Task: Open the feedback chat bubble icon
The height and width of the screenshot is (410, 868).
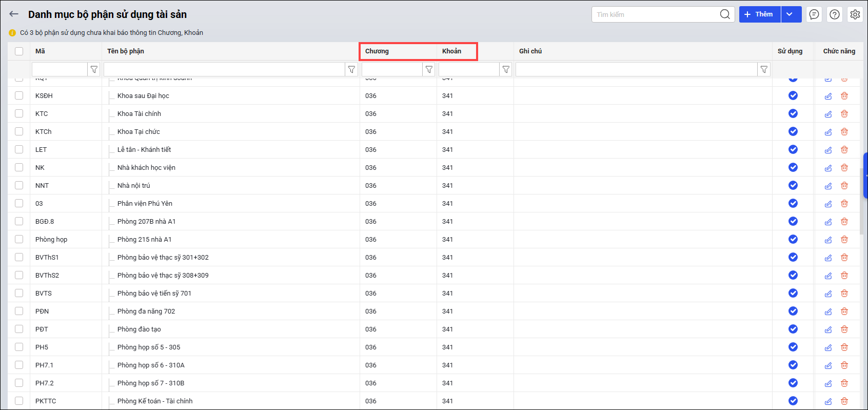Action: [x=814, y=14]
